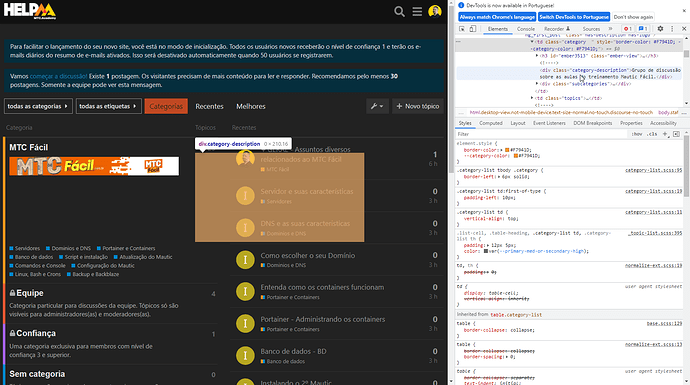Click the Novo tópico button
The width and height of the screenshot is (690, 385).
418,106
